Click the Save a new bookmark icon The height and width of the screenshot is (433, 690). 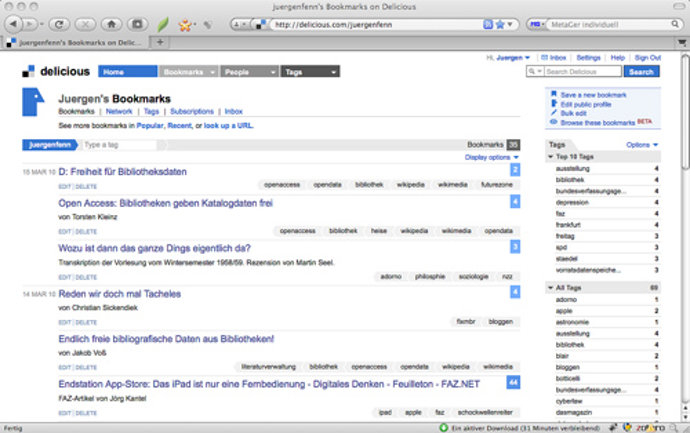pyautogui.click(x=553, y=95)
